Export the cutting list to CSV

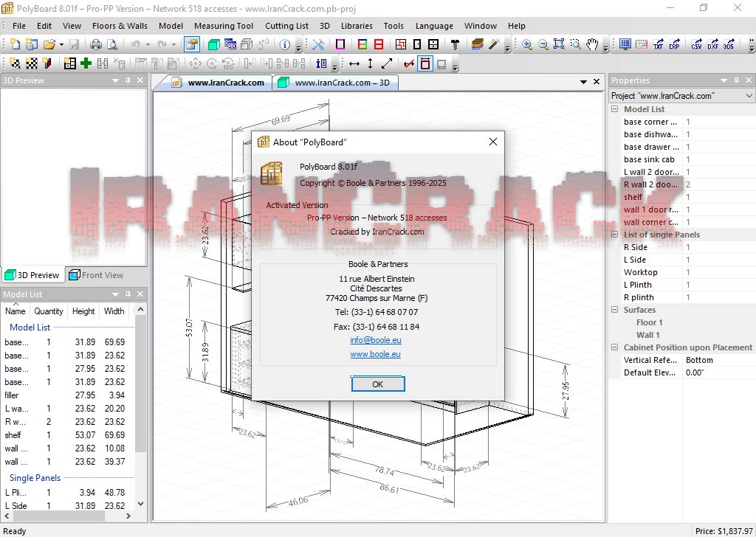click(x=697, y=44)
